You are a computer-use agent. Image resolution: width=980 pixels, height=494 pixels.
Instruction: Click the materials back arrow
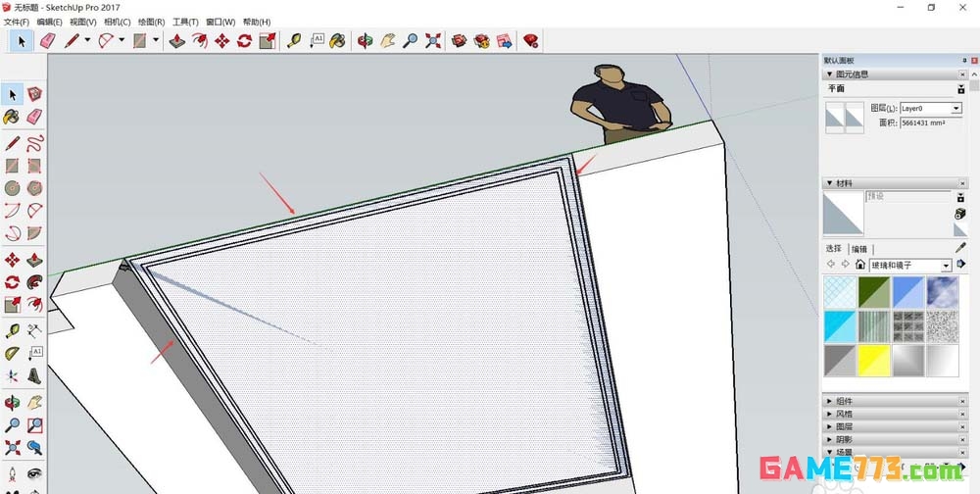point(831,265)
